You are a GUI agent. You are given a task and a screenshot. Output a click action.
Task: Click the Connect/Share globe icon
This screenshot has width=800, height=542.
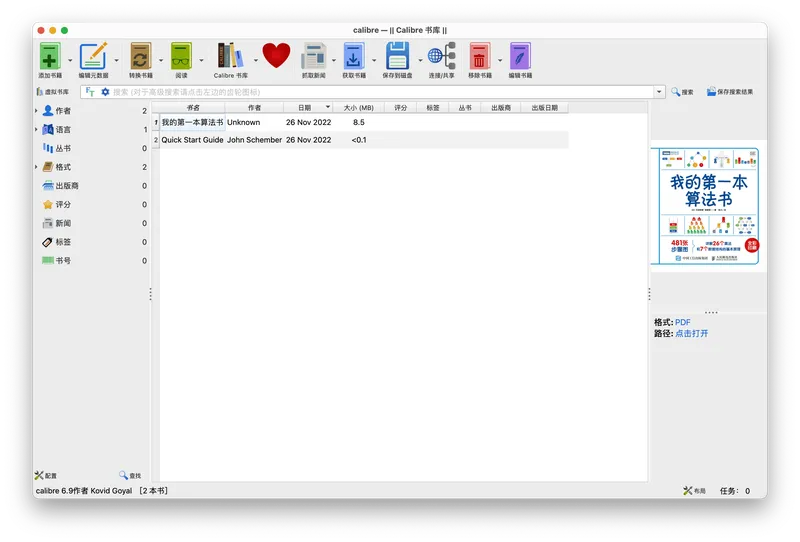pos(441,56)
